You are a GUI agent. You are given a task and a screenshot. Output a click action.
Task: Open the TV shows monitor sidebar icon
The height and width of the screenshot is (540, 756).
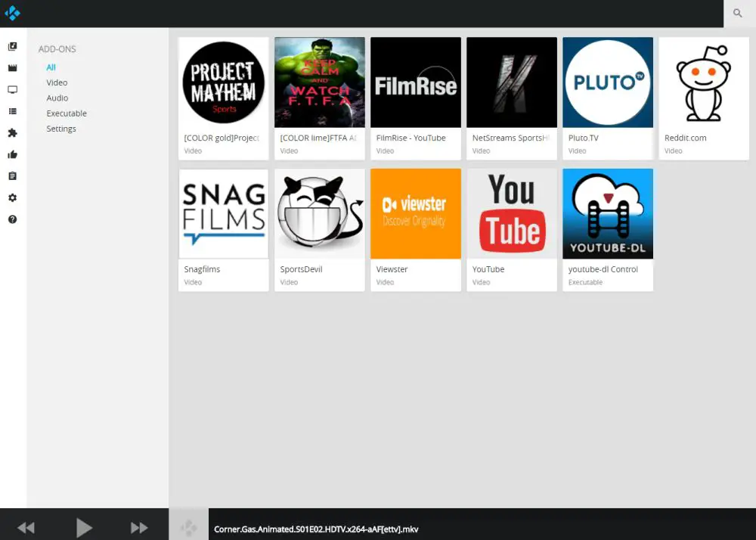pyautogui.click(x=13, y=90)
